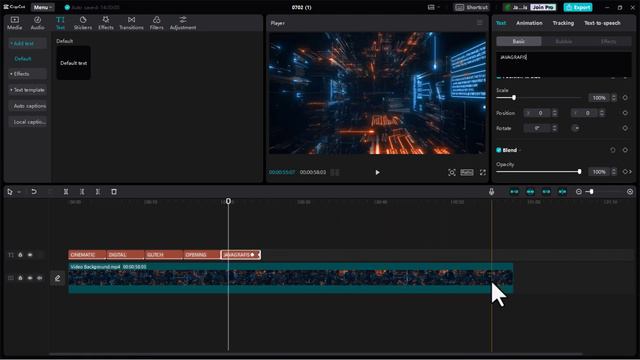Split the clip at playhead
640x360 pixels.
66,191
